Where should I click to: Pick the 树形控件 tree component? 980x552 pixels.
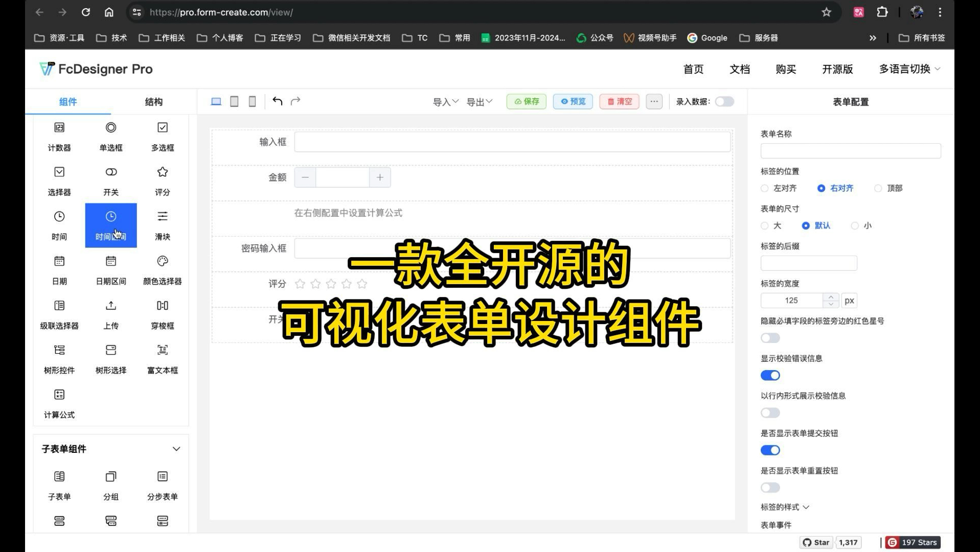pyautogui.click(x=59, y=359)
